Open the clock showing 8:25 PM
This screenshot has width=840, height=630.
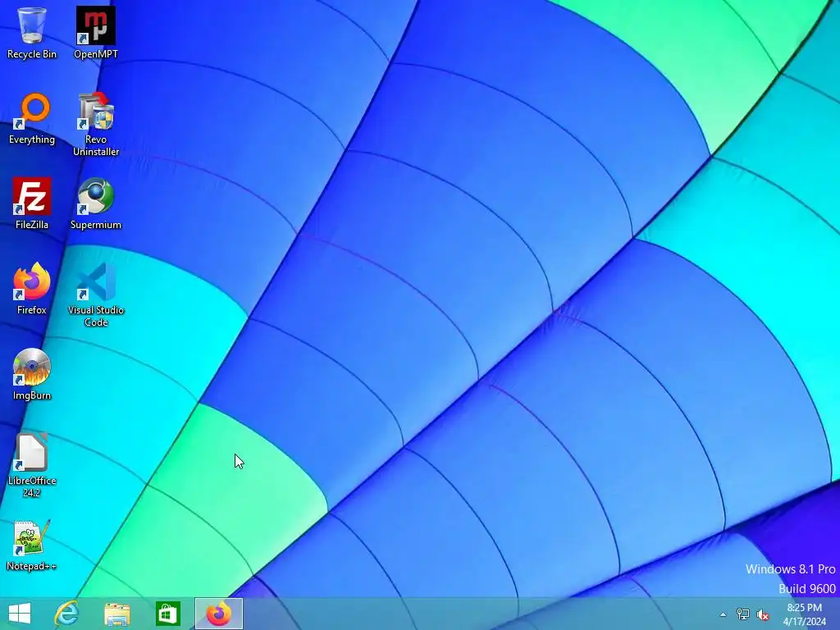tap(804, 614)
